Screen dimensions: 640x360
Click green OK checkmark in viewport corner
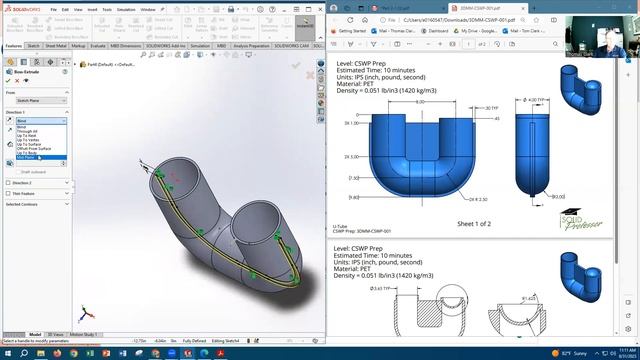coord(296,65)
